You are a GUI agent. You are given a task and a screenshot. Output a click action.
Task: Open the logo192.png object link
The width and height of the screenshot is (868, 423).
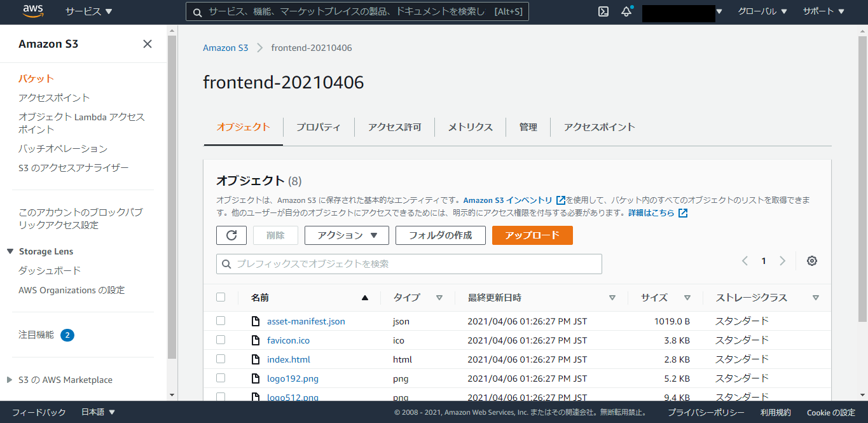[x=293, y=378]
